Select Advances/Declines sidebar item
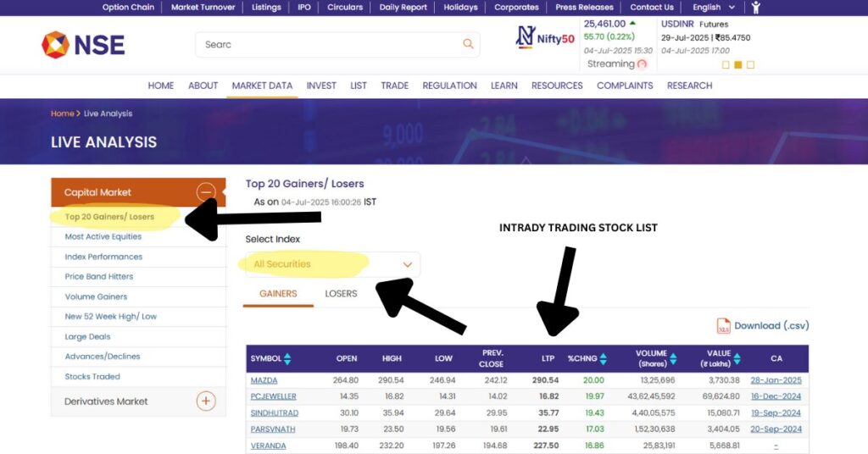This screenshot has width=868, height=454. pos(103,356)
